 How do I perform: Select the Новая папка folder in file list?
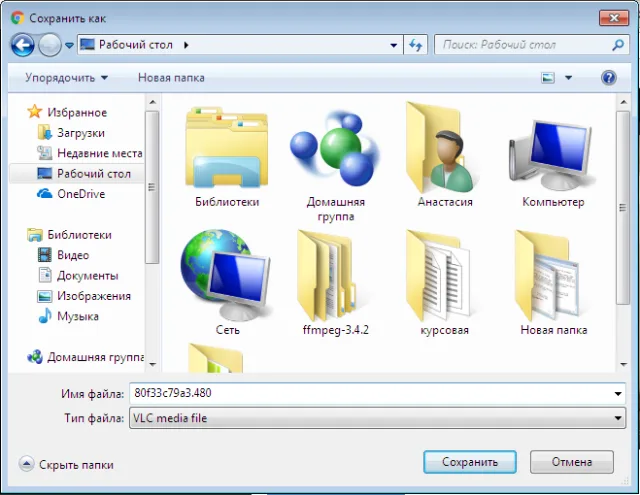(x=553, y=282)
